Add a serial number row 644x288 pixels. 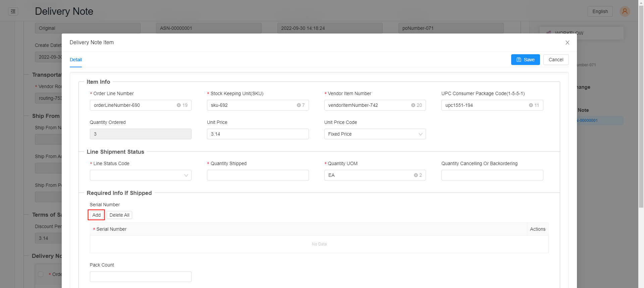[96, 215]
